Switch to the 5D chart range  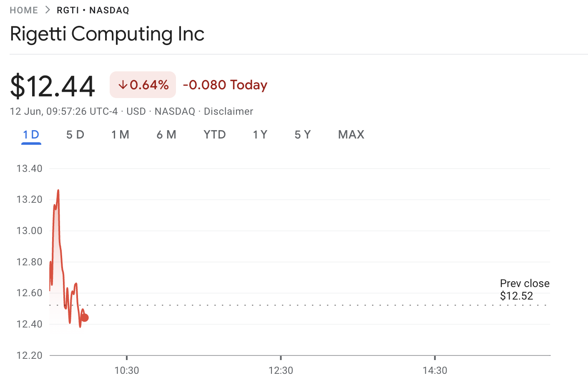tap(75, 135)
